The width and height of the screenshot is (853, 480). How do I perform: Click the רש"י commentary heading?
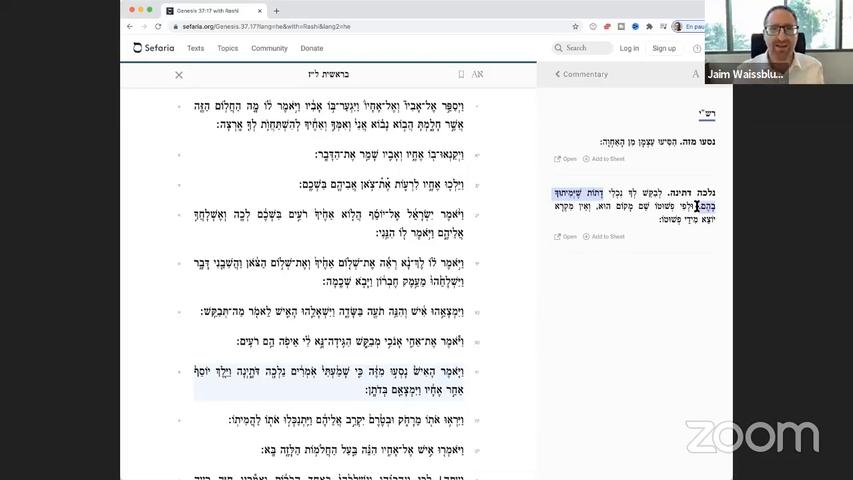(x=707, y=113)
